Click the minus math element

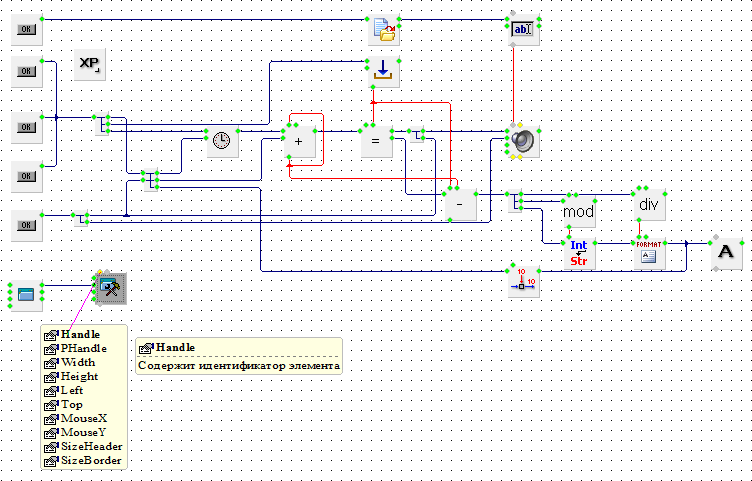tap(459, 204)
